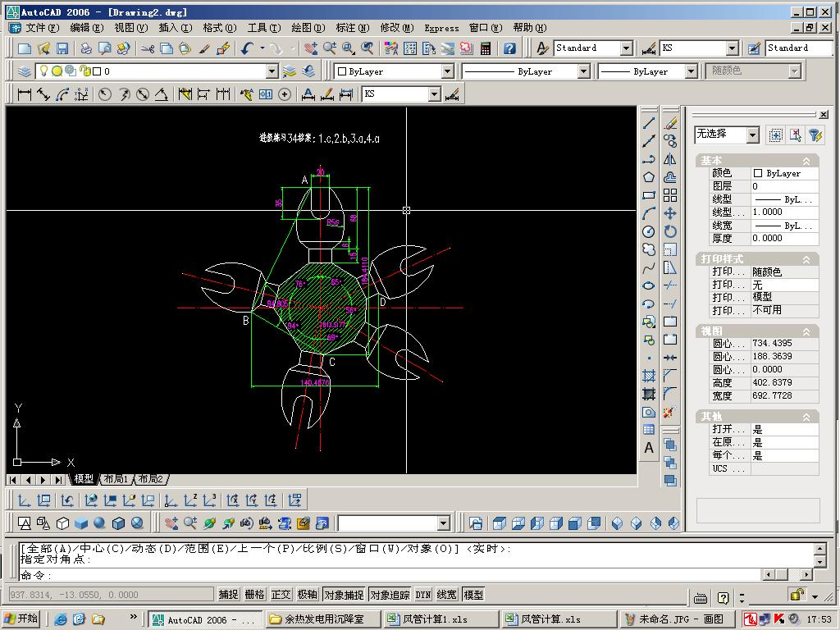840x630 pixels.
Task: Switch to 布局2 layout tab
Action: pos(151,479)
